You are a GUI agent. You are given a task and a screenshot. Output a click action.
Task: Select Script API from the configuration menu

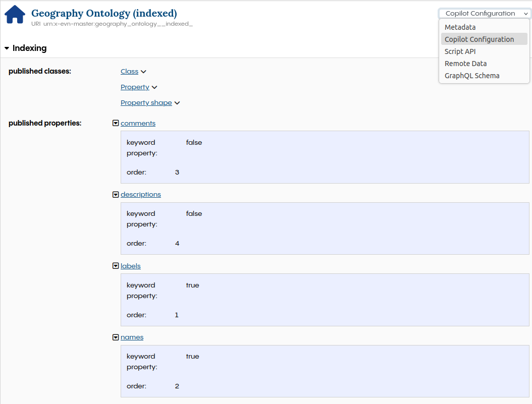coord(460,51)
